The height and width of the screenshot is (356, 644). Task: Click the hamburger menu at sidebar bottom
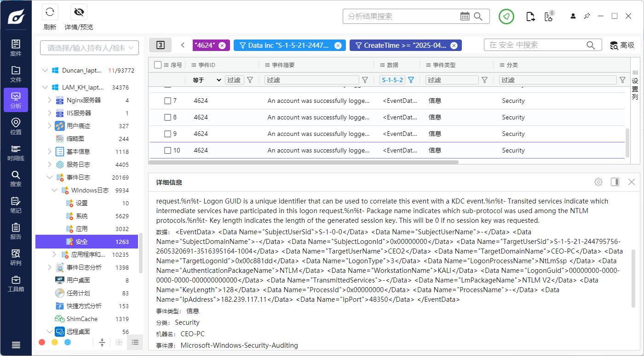click(16, 345)
